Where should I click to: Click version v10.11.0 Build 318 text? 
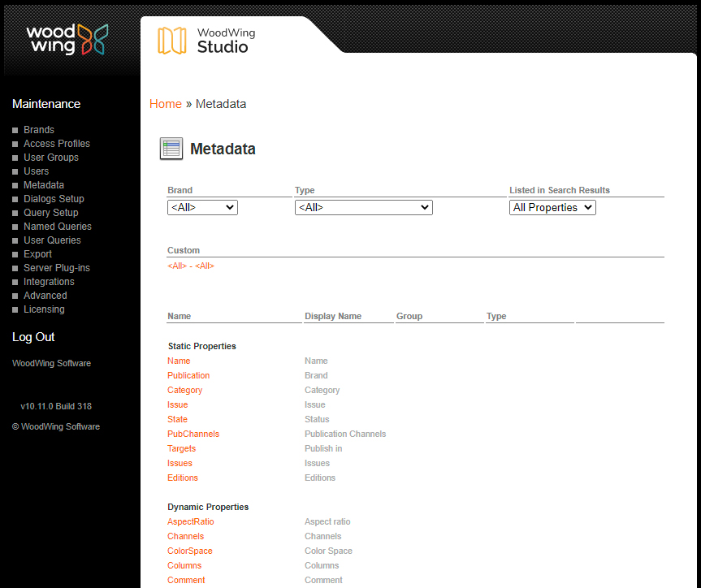tap(56, 406)
